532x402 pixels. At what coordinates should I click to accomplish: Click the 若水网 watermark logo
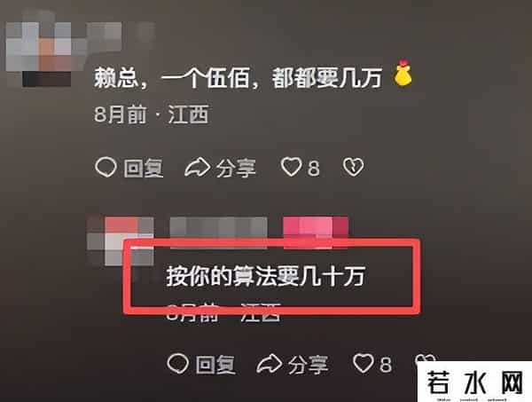pyautogui.click(x=474, y=382)
